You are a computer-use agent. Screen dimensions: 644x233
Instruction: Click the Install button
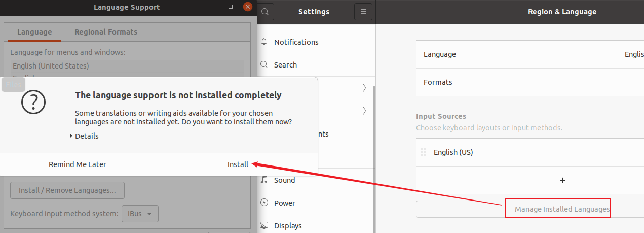(238, 164)
